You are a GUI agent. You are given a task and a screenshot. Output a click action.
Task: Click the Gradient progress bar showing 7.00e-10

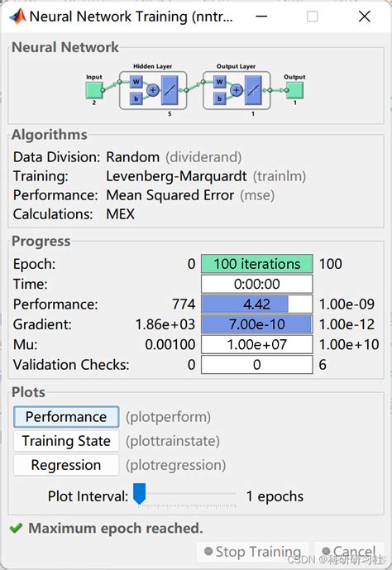coord(257,324)
